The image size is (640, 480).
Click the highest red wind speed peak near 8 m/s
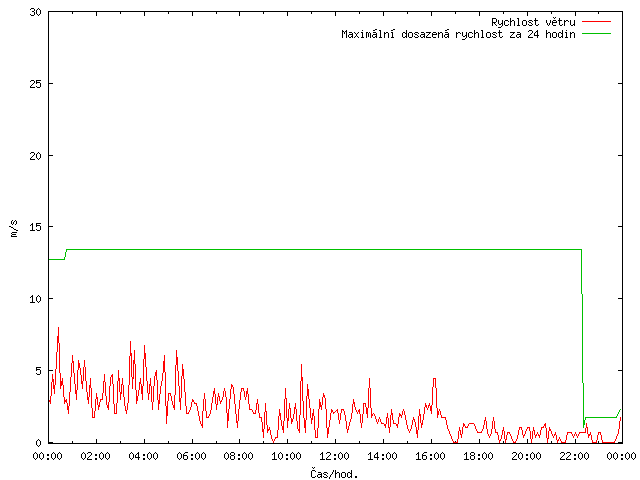coord(58,328)
